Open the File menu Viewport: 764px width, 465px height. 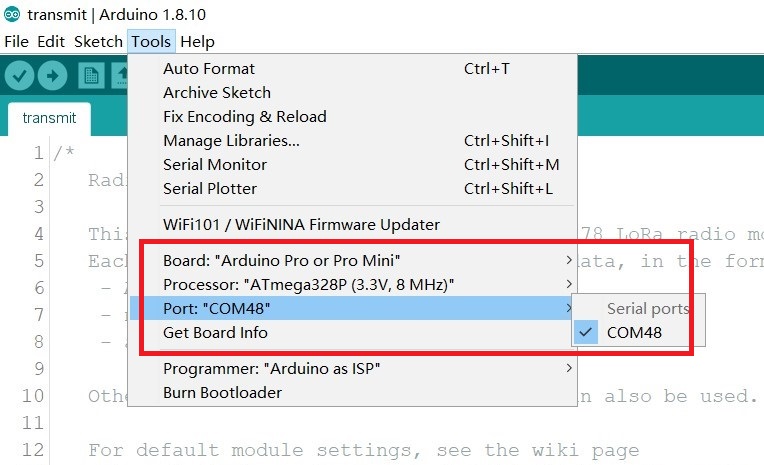click(17, 41)
